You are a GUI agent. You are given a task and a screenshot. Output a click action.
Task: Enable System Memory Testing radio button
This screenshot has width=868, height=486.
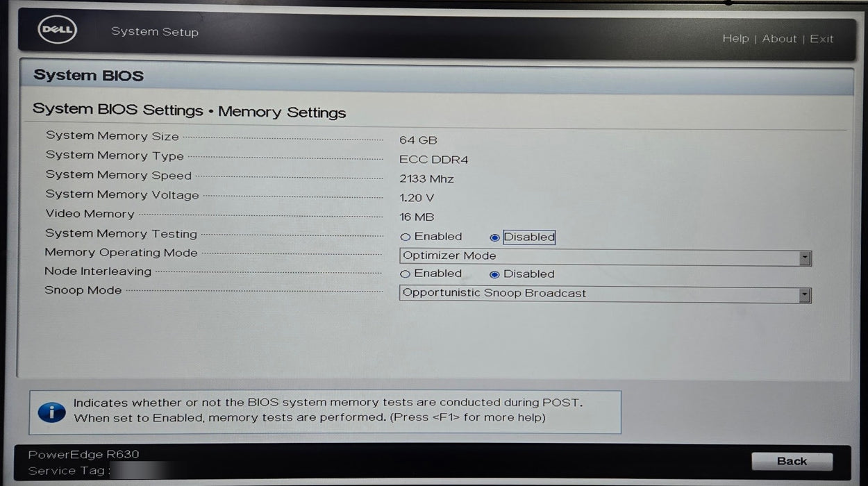[x=406, y=237]
